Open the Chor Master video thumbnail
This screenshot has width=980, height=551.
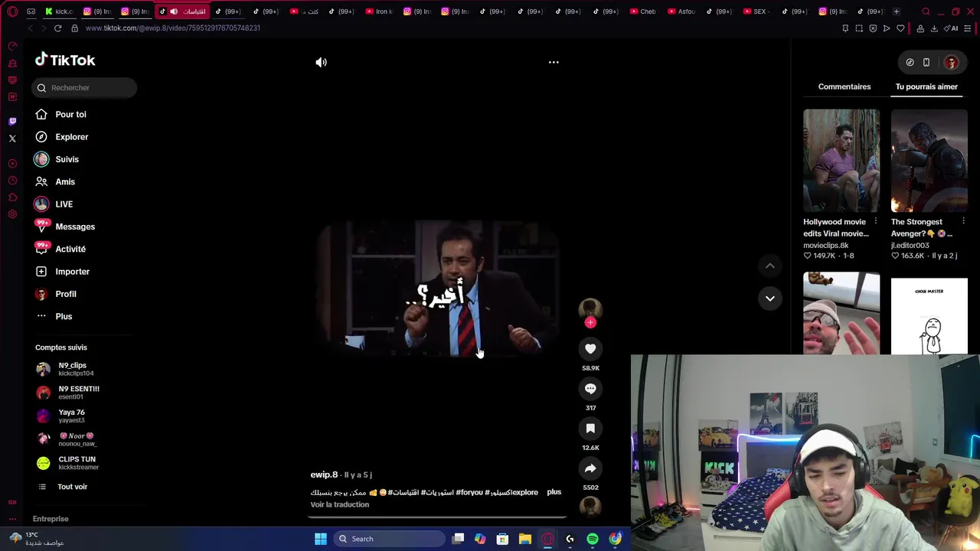click(929, 316)
